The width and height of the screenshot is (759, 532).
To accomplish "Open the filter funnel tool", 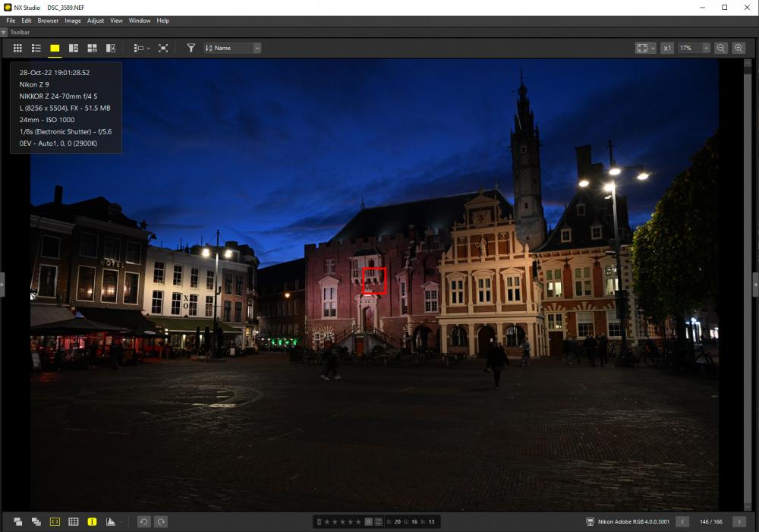I will (x=191, y=48).
